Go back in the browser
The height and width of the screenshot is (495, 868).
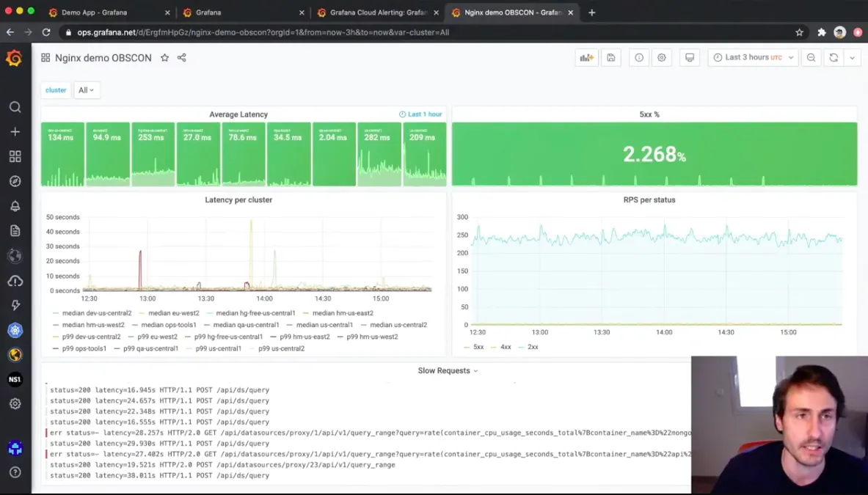[x=10, y=32]
